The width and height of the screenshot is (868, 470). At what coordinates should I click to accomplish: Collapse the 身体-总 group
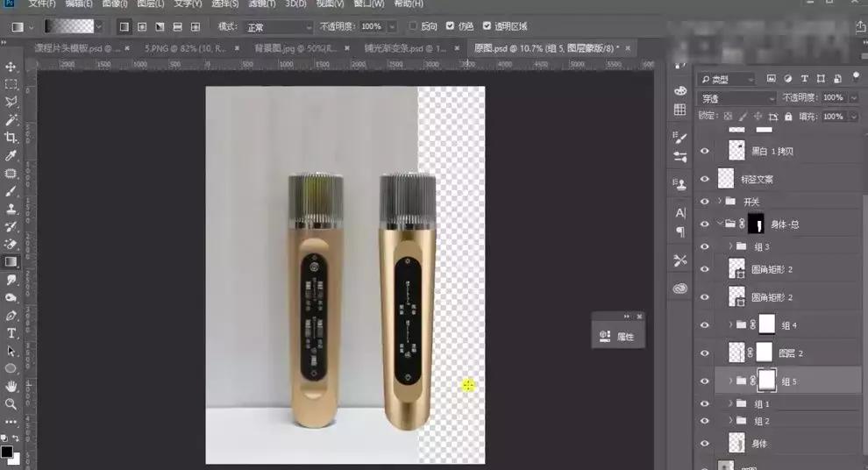click(720, 224)
